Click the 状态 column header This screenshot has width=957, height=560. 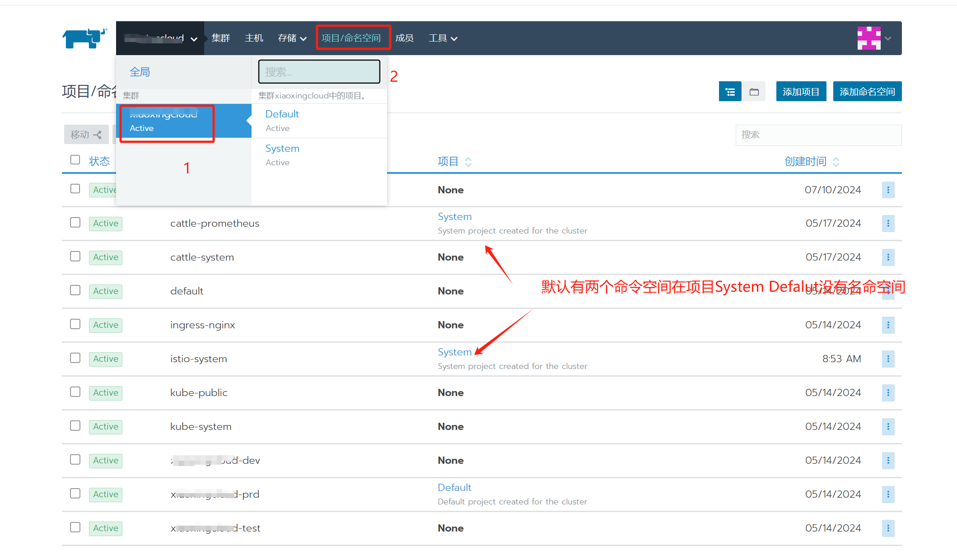tap(99, 162)
